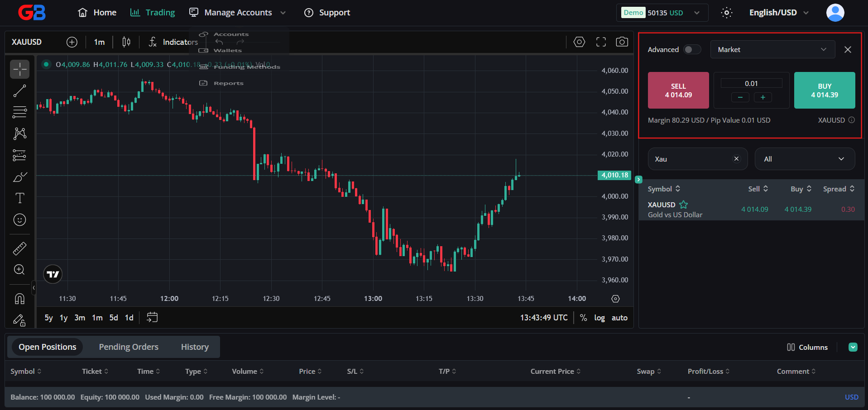Toggle magnet mode for drawings

[x=20, y=299]
